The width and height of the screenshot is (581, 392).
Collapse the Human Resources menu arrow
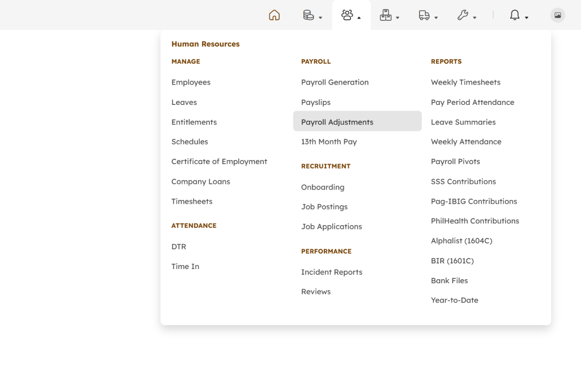359,17
